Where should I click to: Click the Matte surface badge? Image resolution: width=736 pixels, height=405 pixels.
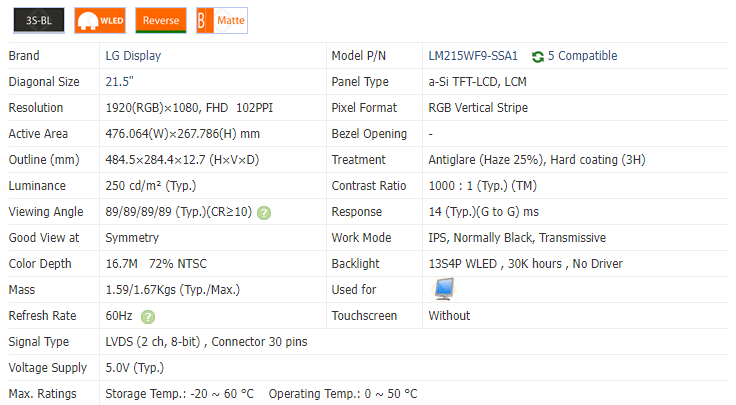[x=222, y=21]
